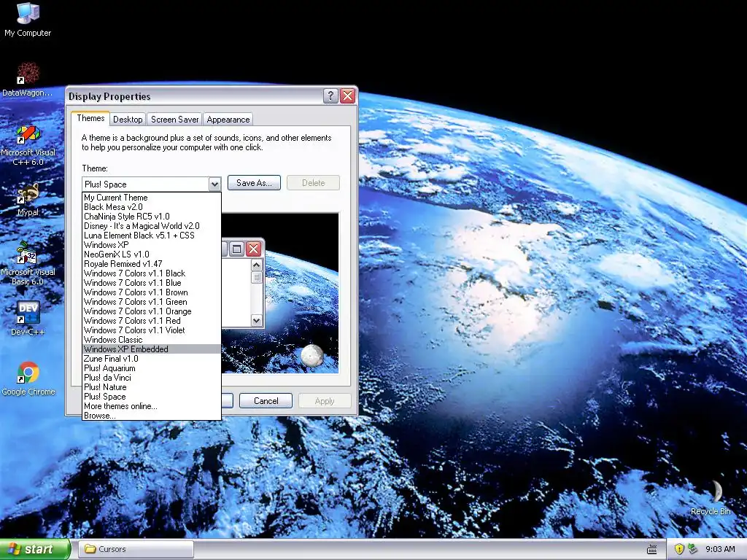Switch to the Desktop tab

[128, 120]
